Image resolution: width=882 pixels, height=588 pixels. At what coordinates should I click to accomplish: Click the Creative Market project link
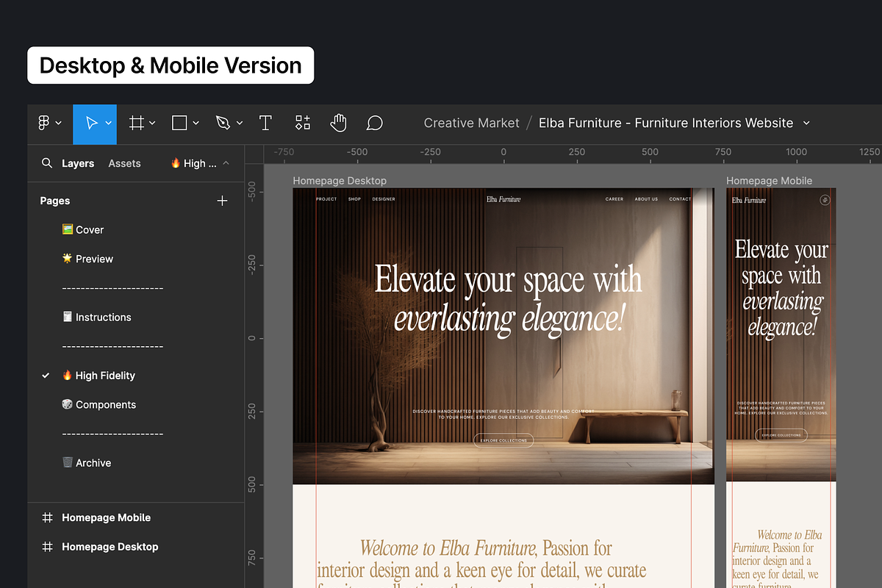[x=472, y=123]
